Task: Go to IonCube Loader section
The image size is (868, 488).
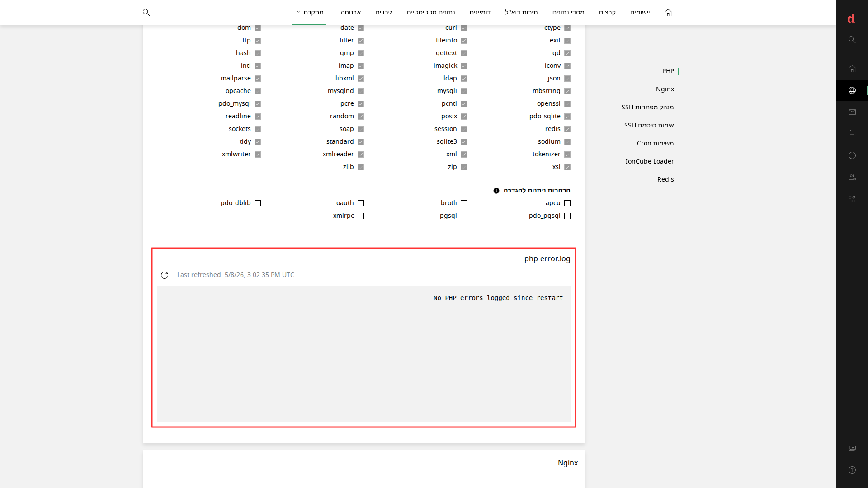Action: pyautogui.click(x=649, y=161)
